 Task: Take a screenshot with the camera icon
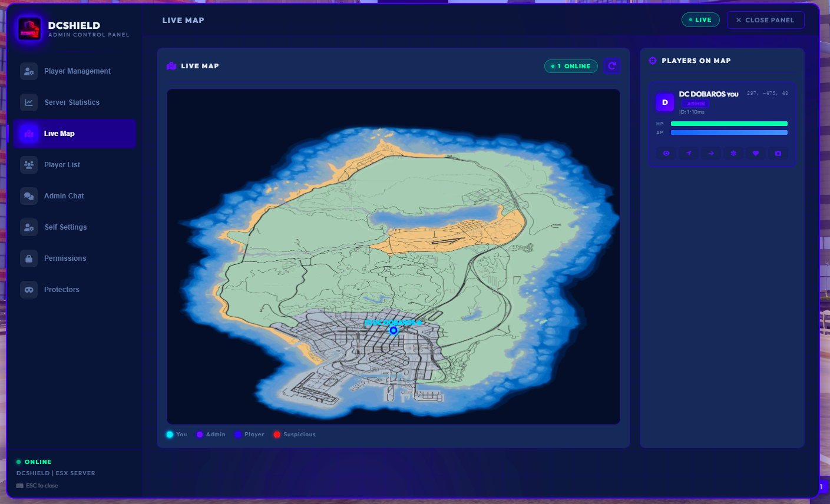click(x=778, y=153)
